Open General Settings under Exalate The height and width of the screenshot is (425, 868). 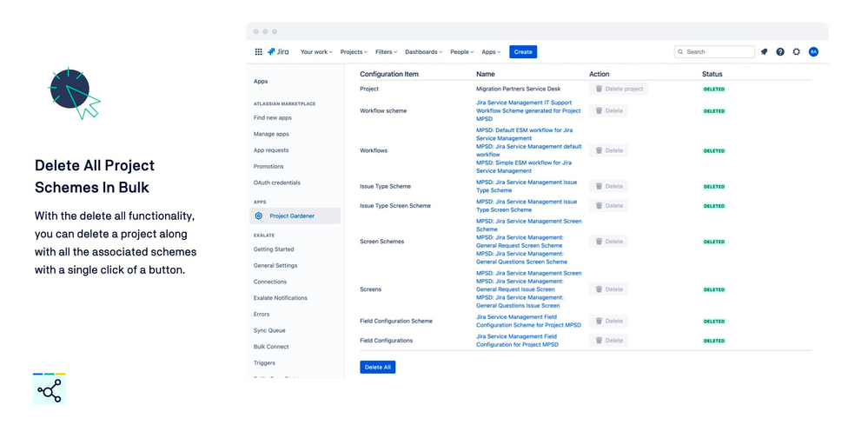[x=275, y=266]
